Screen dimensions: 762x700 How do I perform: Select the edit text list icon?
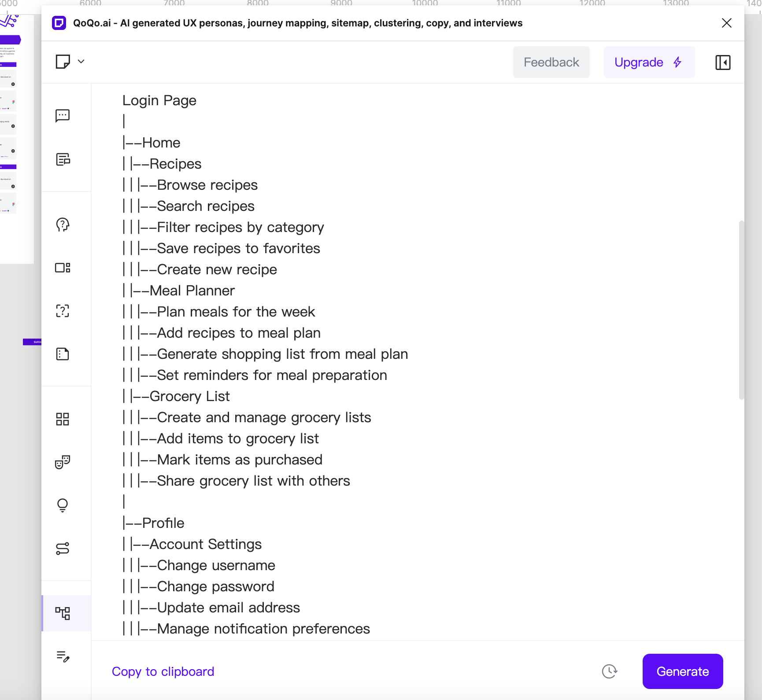(63, 656)
